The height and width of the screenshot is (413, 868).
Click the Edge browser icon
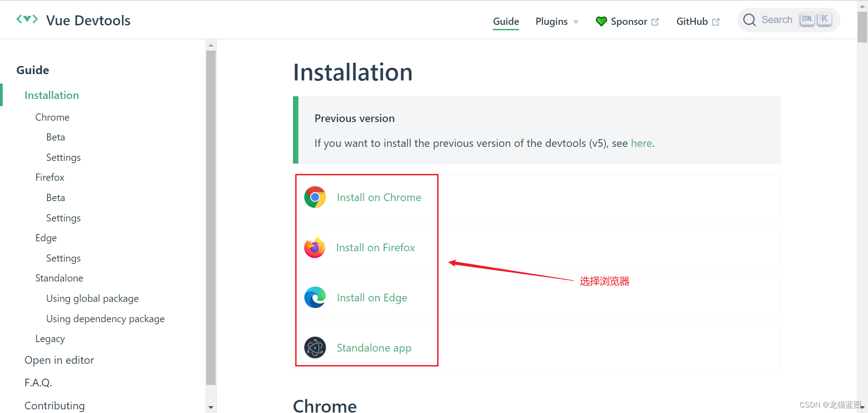[315, 297]
